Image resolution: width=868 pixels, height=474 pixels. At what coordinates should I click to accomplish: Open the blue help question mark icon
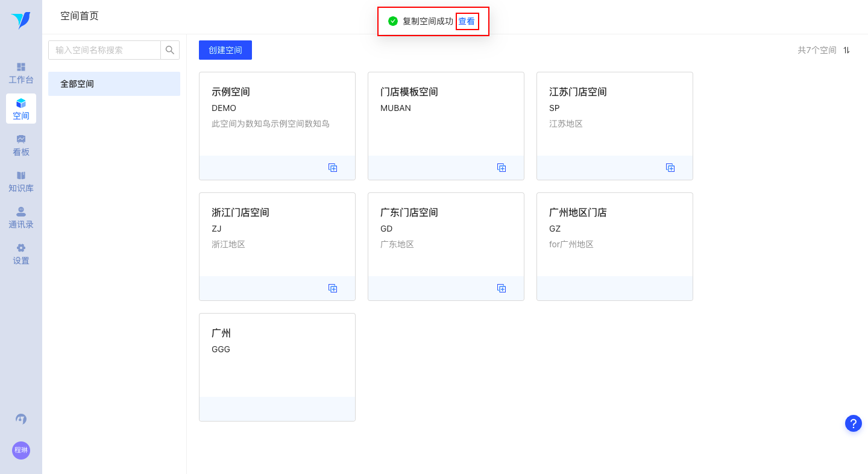(854, 423)
